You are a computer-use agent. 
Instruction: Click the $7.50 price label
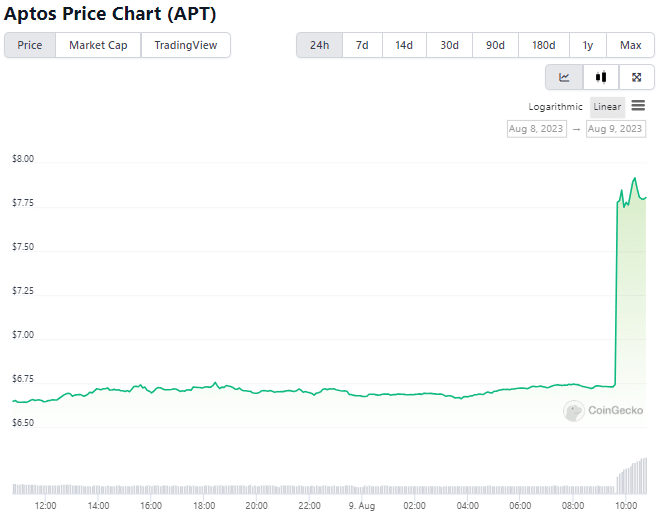pos(23,247)
